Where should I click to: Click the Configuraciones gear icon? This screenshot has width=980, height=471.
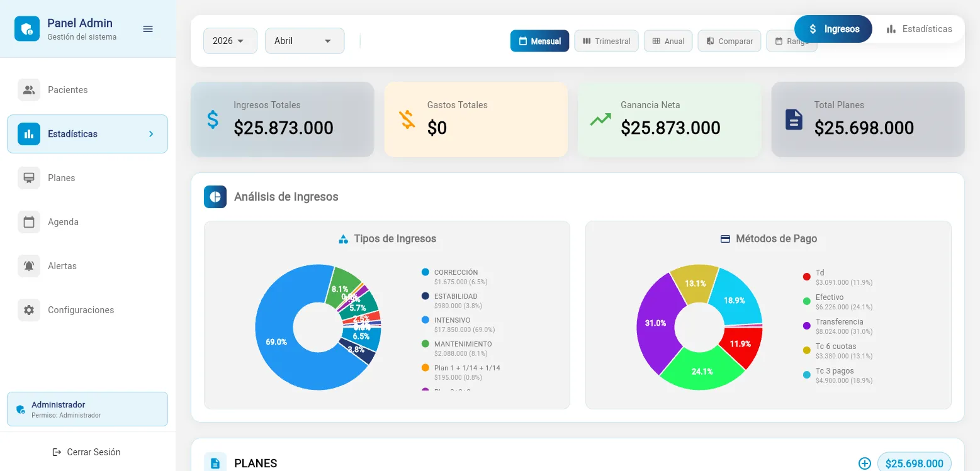coord(29,310)
